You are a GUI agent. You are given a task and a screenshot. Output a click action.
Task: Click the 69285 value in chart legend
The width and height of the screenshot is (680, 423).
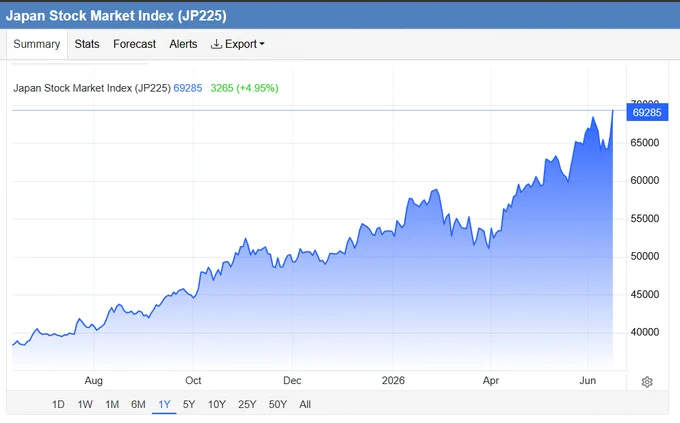(188, 88)
